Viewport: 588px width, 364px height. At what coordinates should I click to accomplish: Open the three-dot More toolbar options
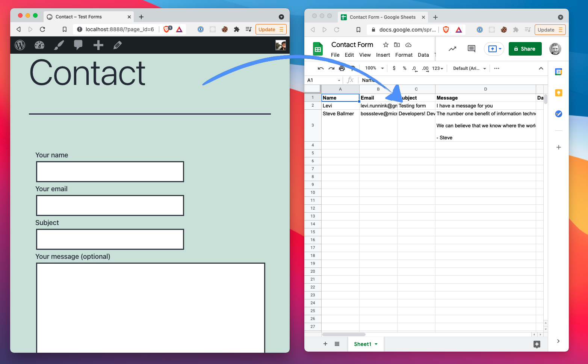pyautogui.click(x=497, y=68)
